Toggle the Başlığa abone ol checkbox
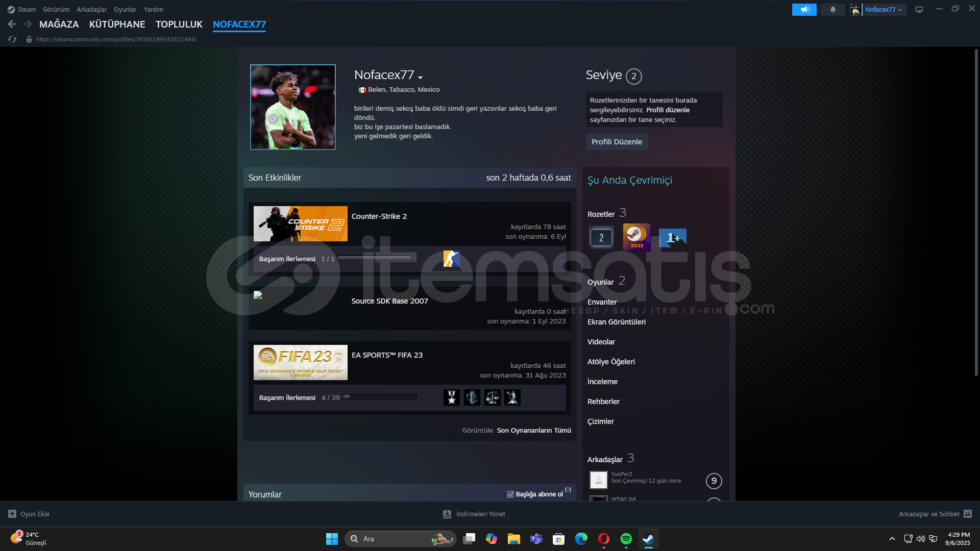This screenshot has width=980, height=551. pyautogui.click(x=510, y=494)
